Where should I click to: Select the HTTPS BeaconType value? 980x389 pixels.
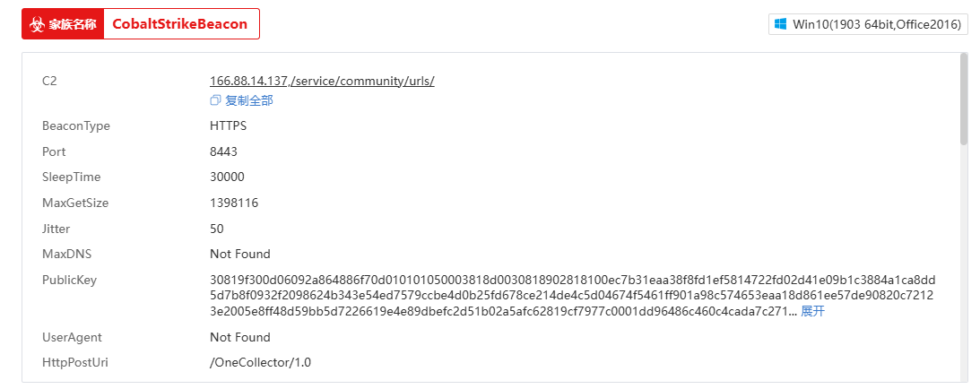pyautogui.click(x=228, y=125)
